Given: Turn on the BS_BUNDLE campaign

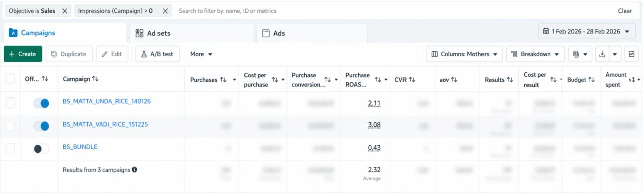Looking at the screenshot, I should pos(41,149).
